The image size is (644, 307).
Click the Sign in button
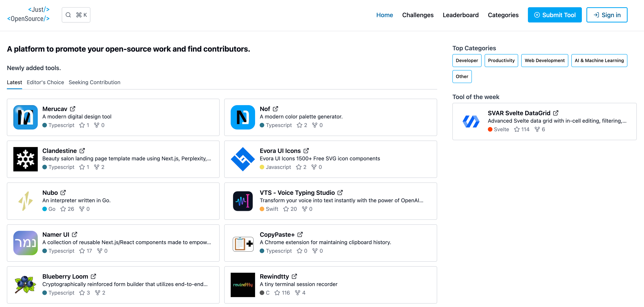[x=606, y=15]
